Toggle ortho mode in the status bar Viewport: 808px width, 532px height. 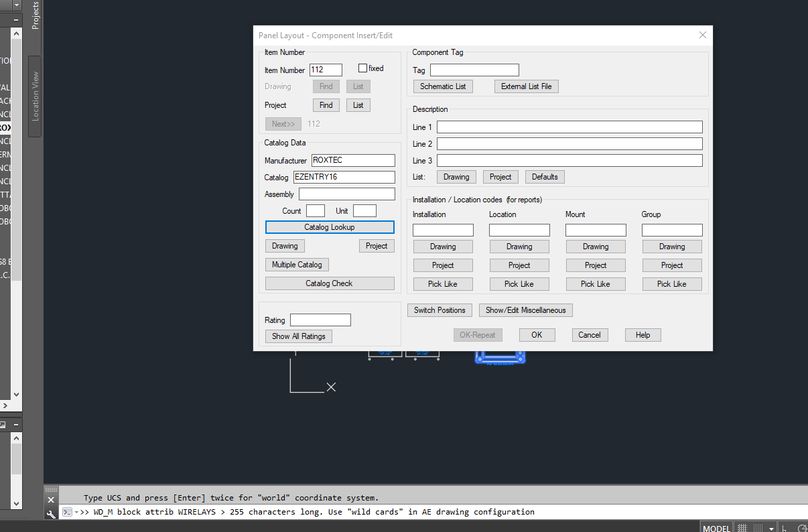click(x=784, y=527)
